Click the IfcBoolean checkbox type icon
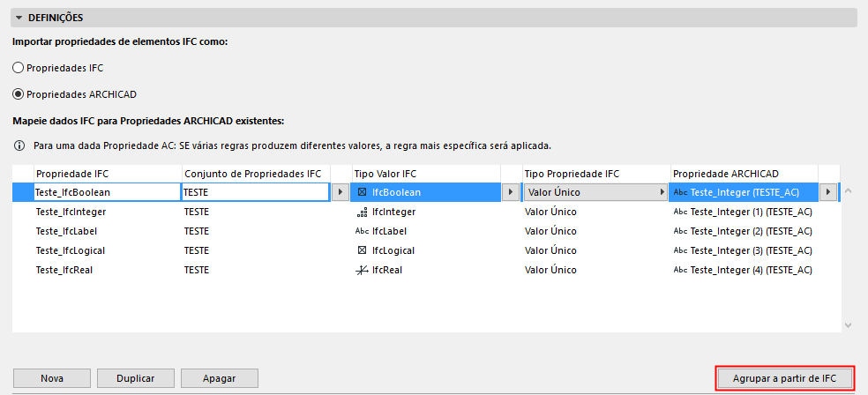 click(362, 192)
